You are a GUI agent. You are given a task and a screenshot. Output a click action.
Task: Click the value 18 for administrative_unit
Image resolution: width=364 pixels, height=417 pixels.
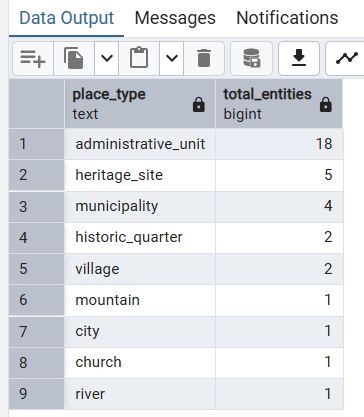coord(279,144)
